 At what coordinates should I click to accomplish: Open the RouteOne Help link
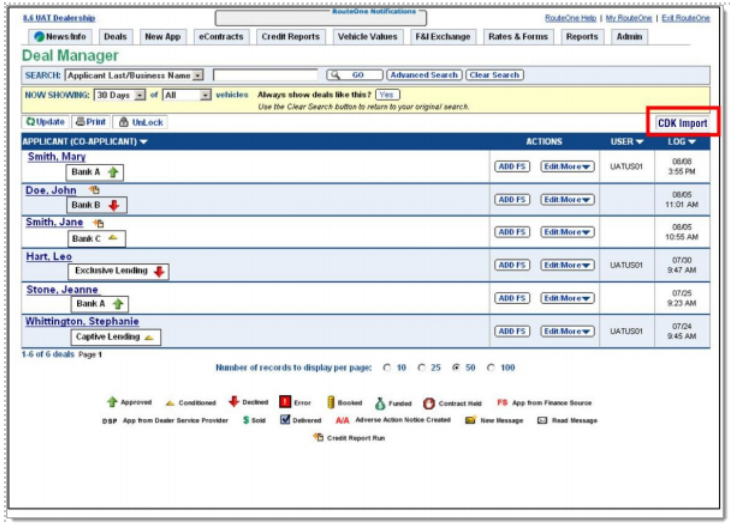[570, 18]
